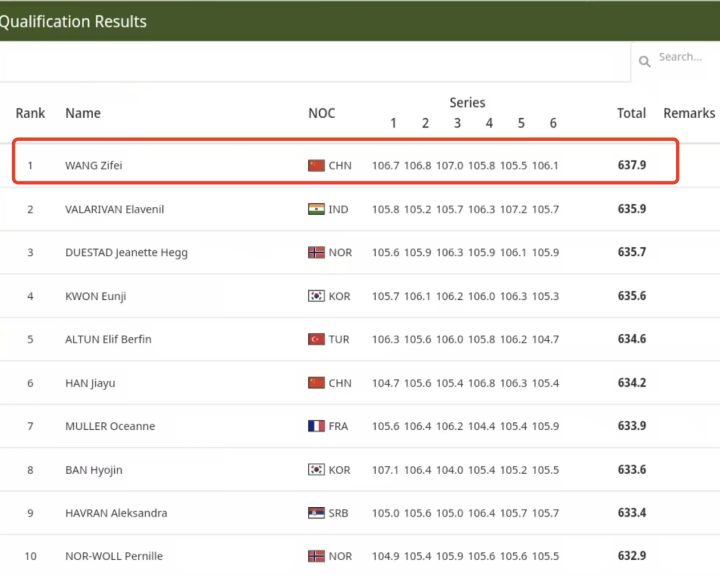Click the India flag for VALARIVAN Elavenil
Viewport: 720px width, 576px height.
coord(316,209)
